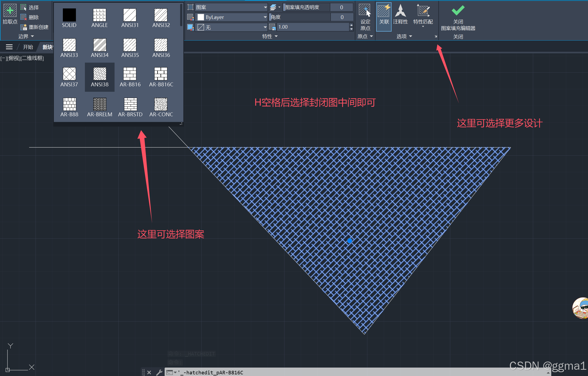Choose the AR-CONC hatch pattern swatch
The width and height of the screenshot is (588, 376).
point(161,104)
